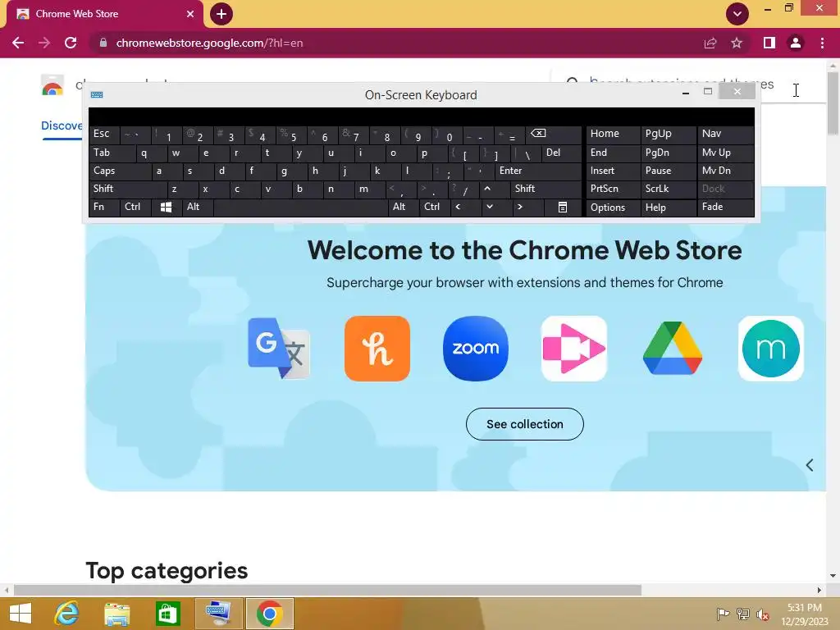The height and width of the screenshot is (630, 840).
Task: Click the horizontal scrollbar thumb
Action: 327,590
